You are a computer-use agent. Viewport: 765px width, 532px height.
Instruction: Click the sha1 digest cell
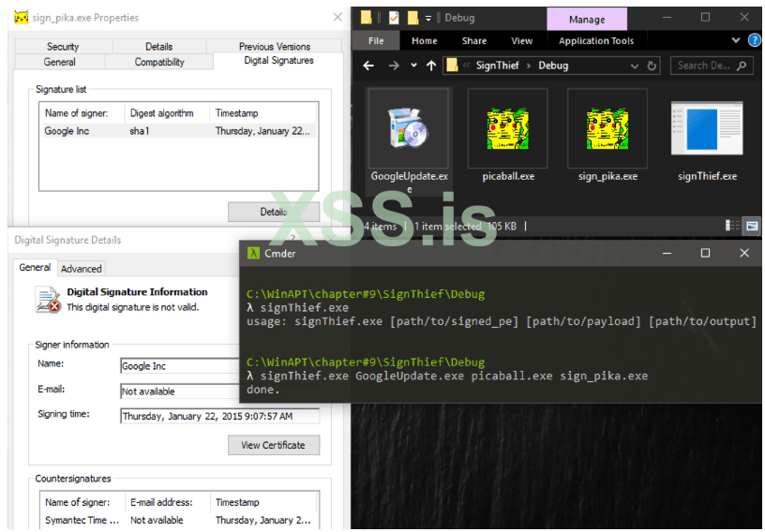[x=140, y=131]
